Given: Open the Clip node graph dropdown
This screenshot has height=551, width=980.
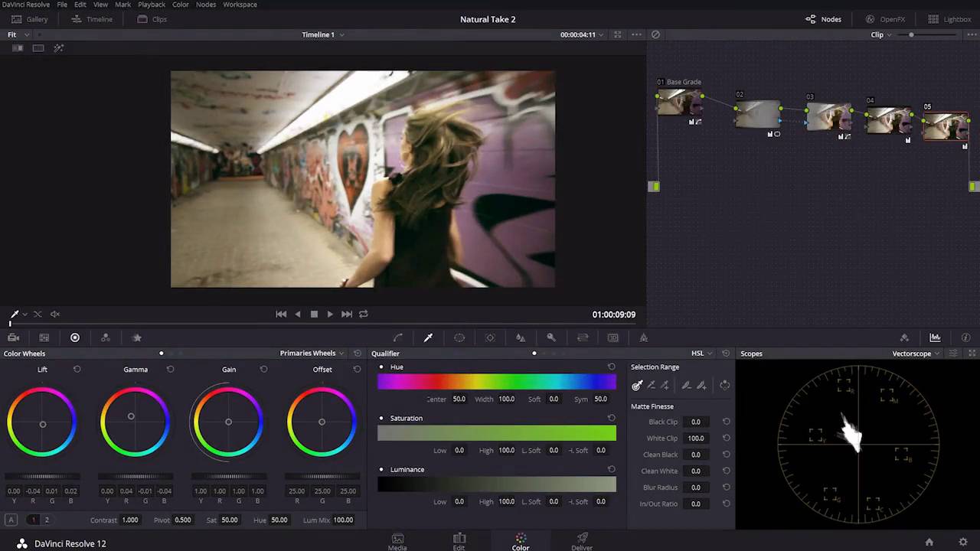Looking at the screenshot, I should (x=881, y=34).
